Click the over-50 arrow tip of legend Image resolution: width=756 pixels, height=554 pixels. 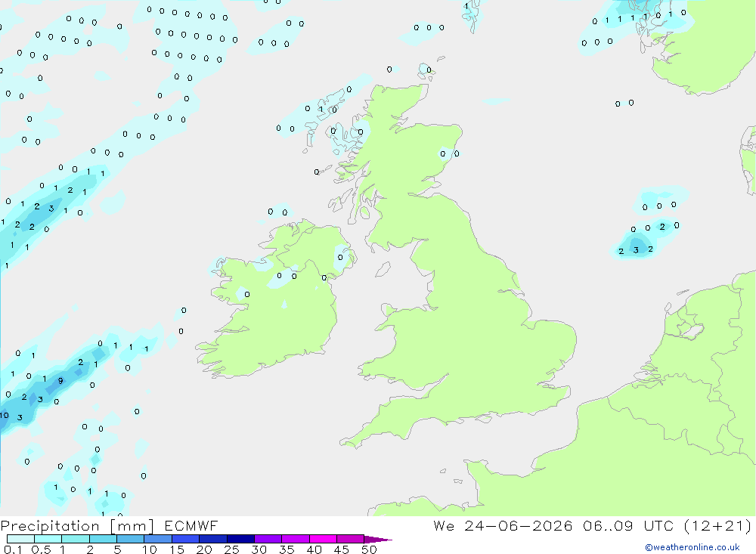pos(378,540)
